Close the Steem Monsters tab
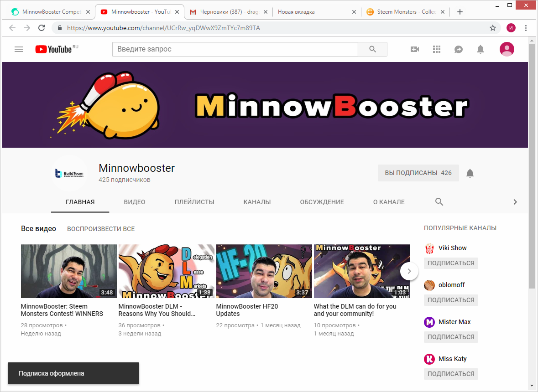Screen dimensions: 538x392 tap(443, 12)
